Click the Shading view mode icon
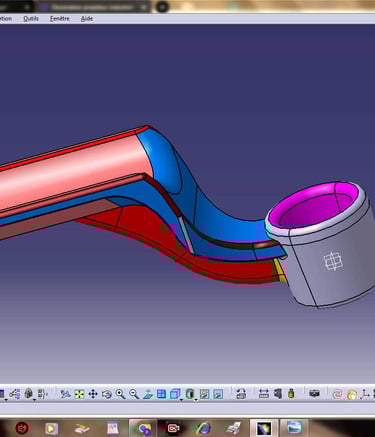Screen dimensions: 375x437 (x=190, y=394)
